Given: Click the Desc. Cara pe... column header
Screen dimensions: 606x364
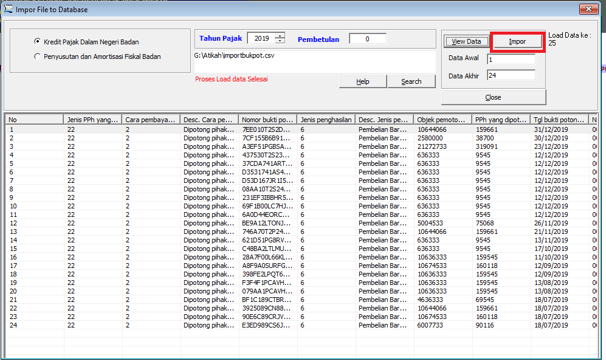Looking at the screenshot, I should (x=210, y=119).
